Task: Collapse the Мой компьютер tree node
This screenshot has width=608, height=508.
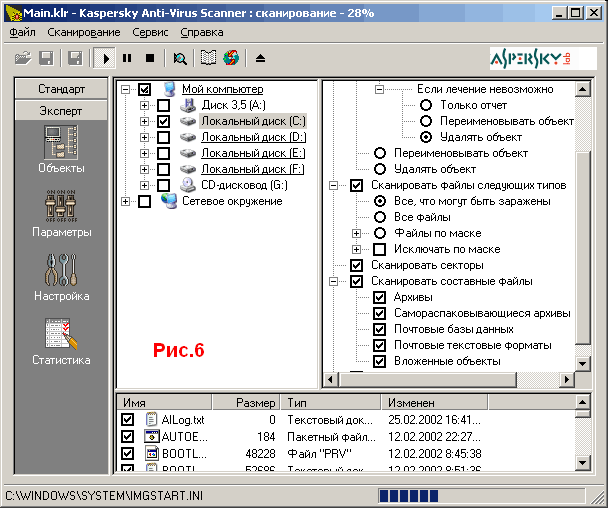Action: 125,89
